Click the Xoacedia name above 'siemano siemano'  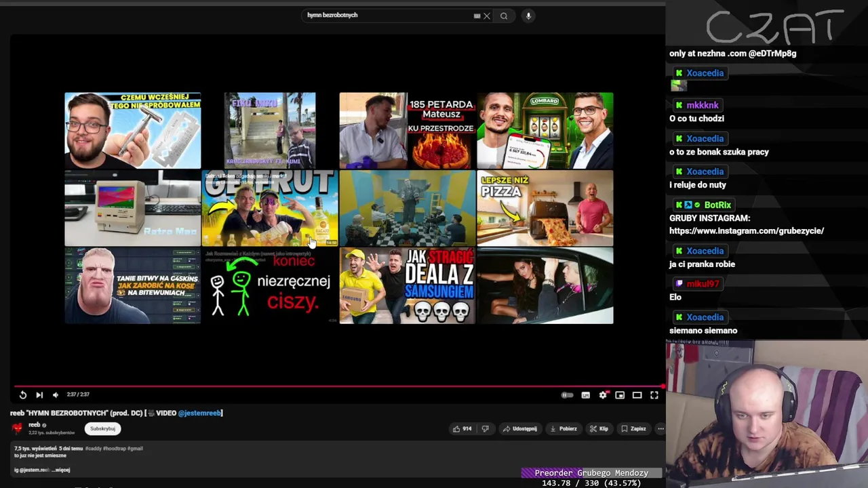(705, 317)
